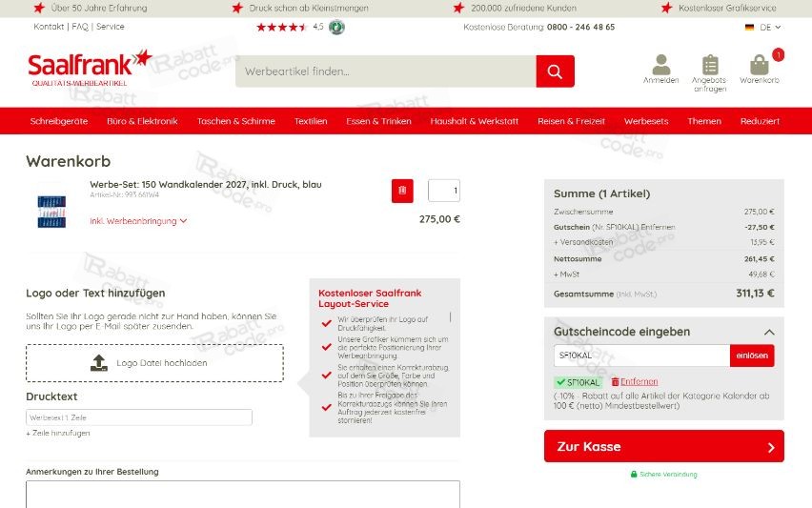This screenshot has width=812, height=508.
Task: Click the product title Werbe-Set Wandkalender 2027
Action: 206,184
